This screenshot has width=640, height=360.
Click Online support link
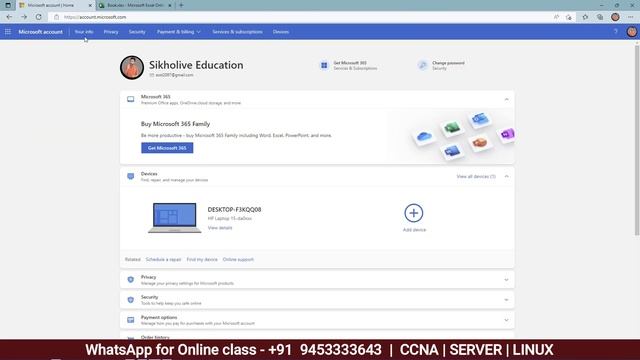click(x=238, y=260)
